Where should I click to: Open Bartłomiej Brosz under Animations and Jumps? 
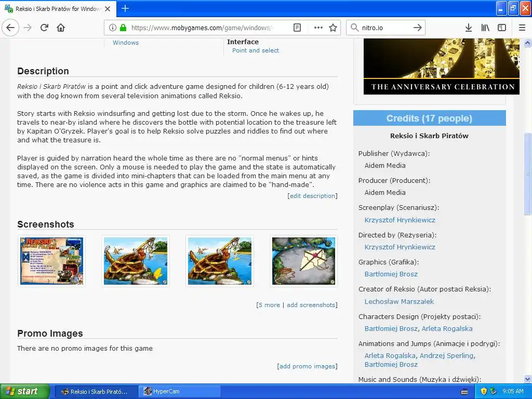tap(391, 364)
